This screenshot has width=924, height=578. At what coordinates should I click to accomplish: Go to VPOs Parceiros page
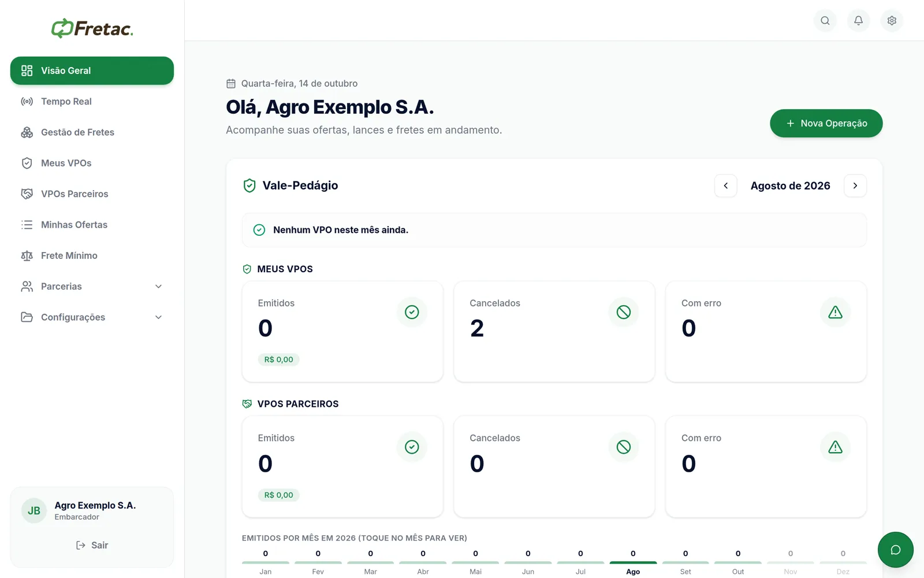(x=92, y=194)
